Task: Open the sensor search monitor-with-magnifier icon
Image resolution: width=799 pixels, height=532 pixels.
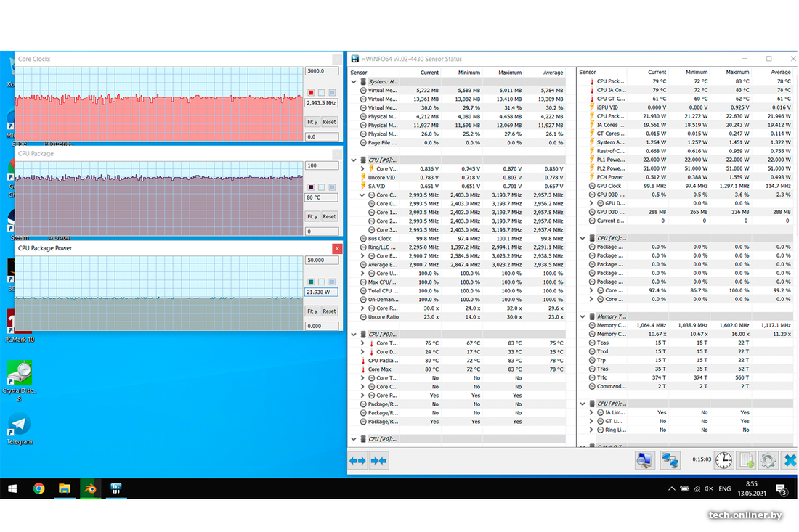Action: (644, 460)
